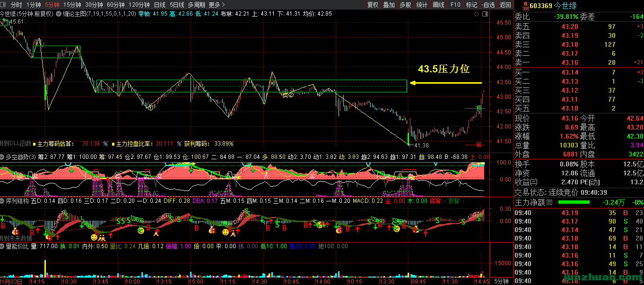Image resolution: width=644 pixels, height=285 pixels.
Task: Click the 净资 value 12.06
Action: pos(570,173)
